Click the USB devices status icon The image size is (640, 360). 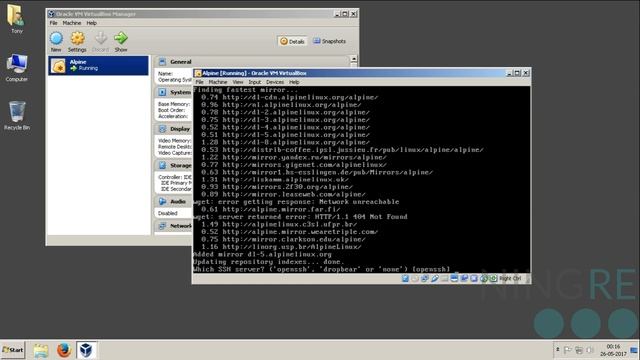point(435,278)
